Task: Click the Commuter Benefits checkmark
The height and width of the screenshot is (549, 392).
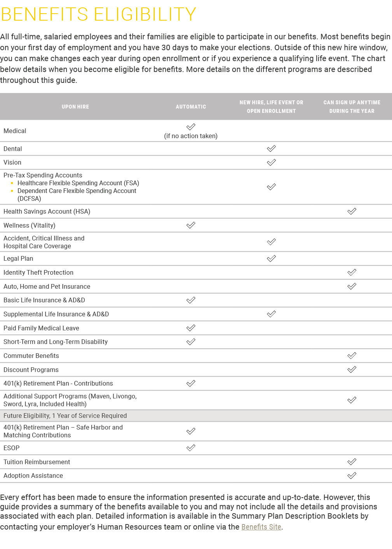Action: coord(352,356)
